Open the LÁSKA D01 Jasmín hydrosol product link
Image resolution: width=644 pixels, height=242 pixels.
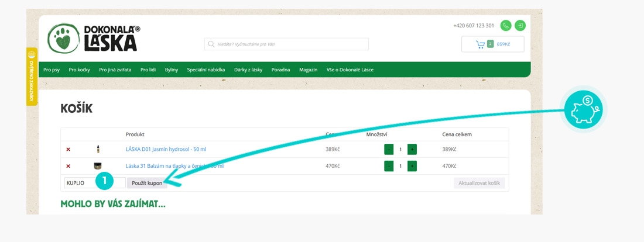click(166, 149)
